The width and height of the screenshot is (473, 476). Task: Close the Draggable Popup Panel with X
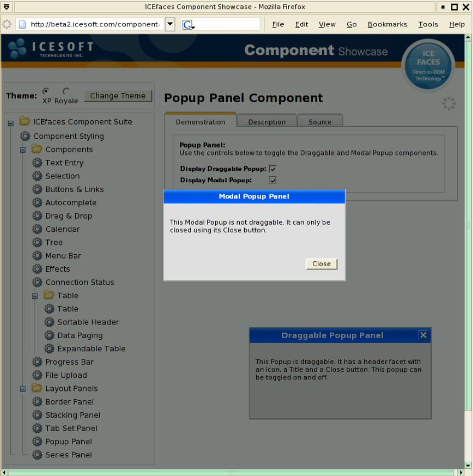[423, 335]
